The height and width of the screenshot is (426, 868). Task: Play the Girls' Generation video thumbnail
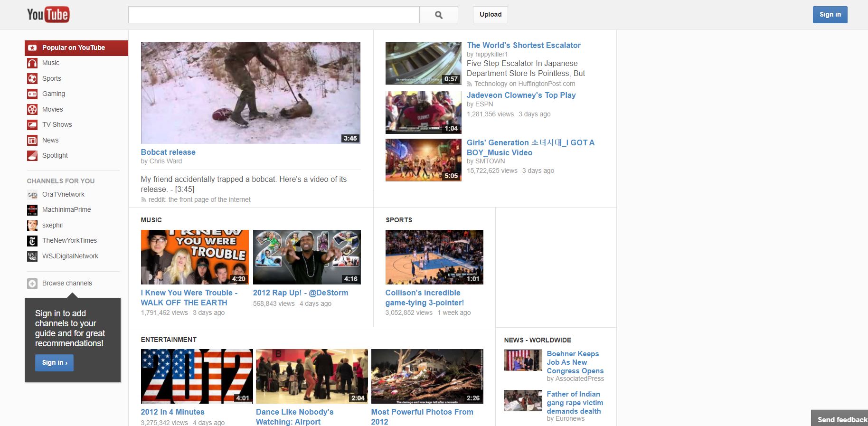tap(424, 160)
